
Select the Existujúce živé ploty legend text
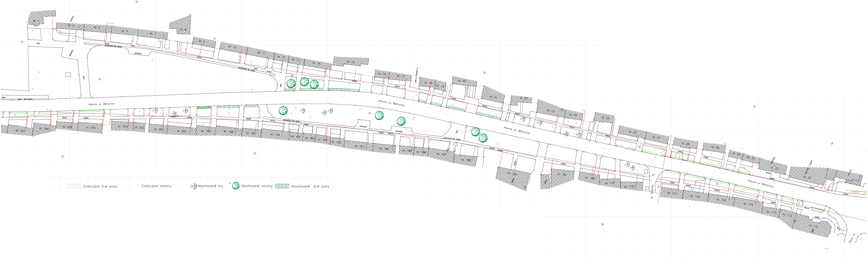pyautogui.click(x=100, y=186)
